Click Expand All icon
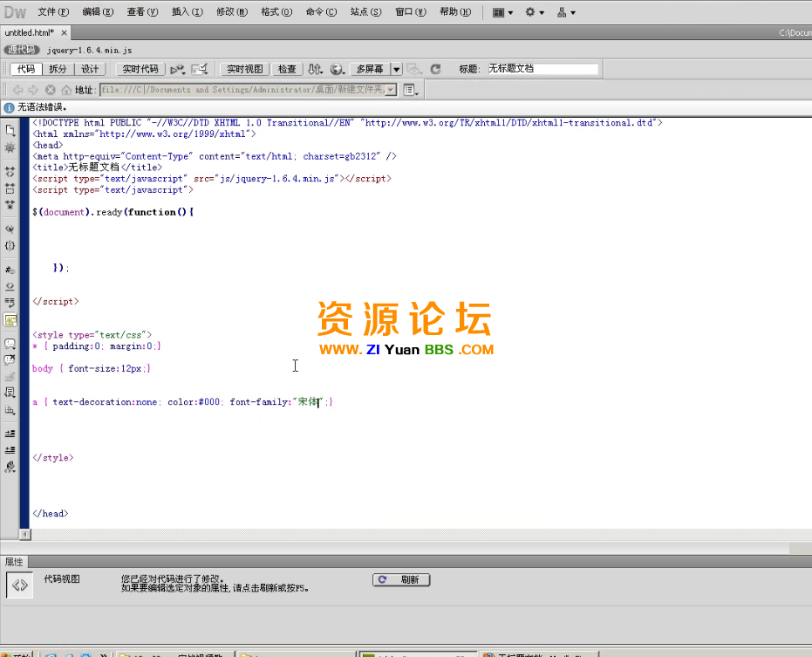812x657 pixels. point(10,205)
